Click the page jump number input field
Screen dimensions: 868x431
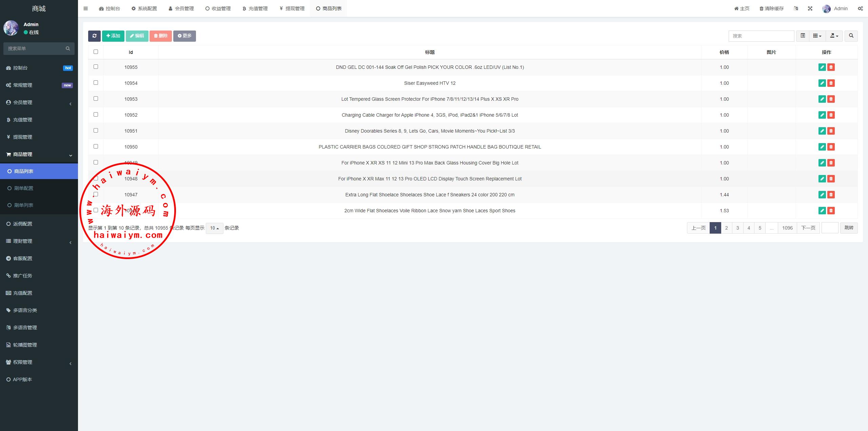pyautogui.click(x=830, y=228)
